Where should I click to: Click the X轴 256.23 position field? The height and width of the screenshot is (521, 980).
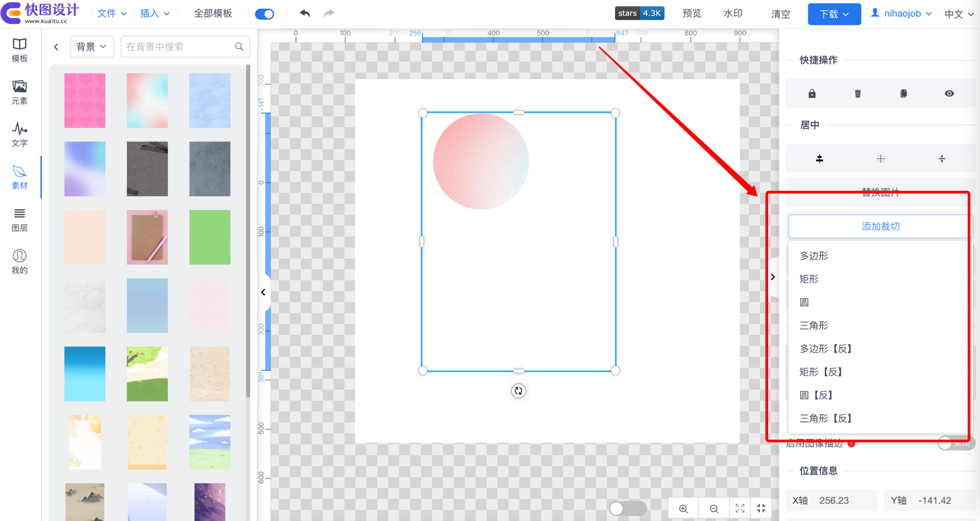(831, 500)
